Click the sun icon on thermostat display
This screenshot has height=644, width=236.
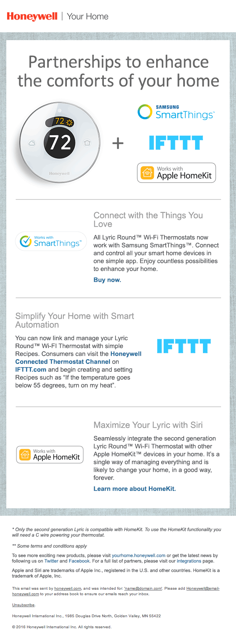click(x=70, y=122)
